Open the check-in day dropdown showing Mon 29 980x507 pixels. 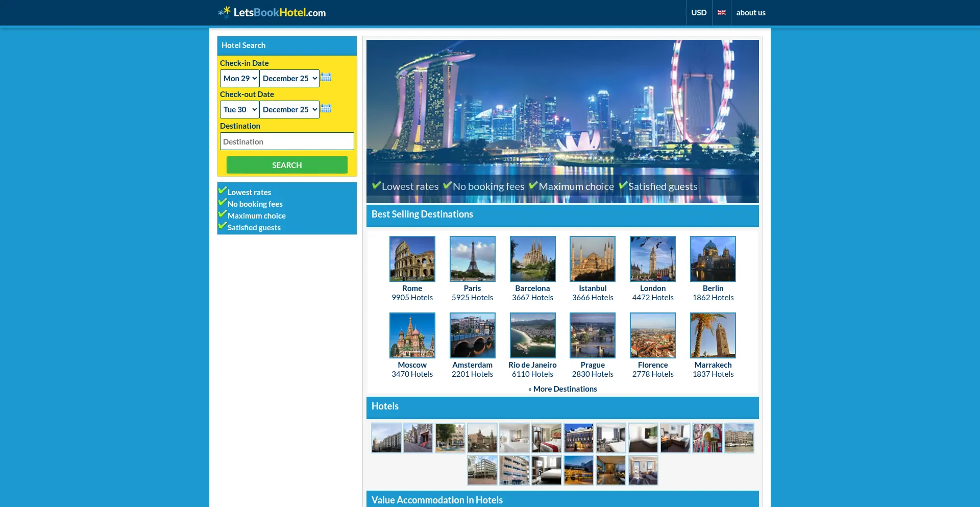click(x=239, y=78)
